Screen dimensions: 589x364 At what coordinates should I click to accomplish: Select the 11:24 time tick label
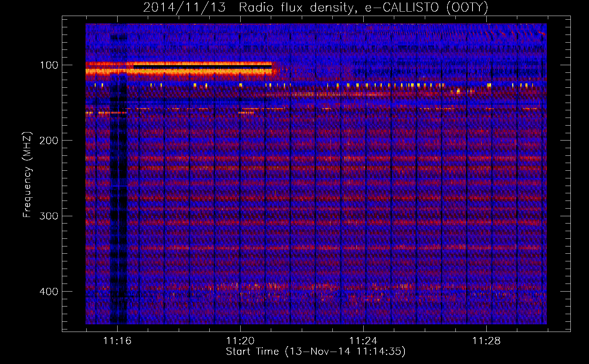pos(363,341)
